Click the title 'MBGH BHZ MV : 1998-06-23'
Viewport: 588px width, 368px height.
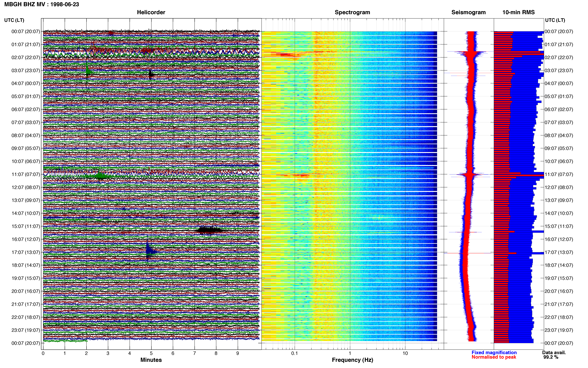[42, 4]
